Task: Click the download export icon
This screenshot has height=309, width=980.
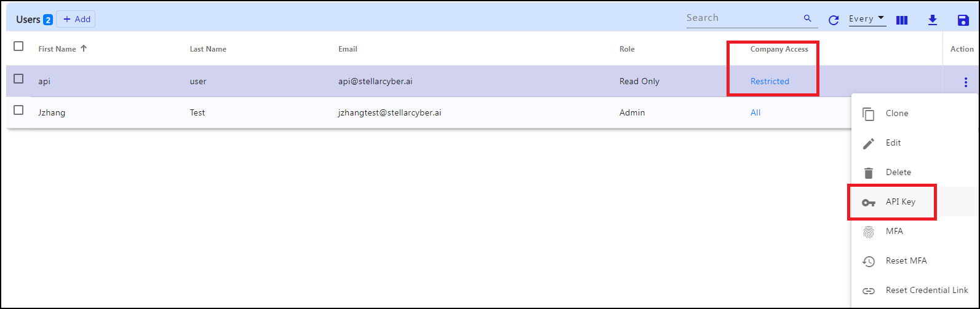Action: tap(933, 20)
